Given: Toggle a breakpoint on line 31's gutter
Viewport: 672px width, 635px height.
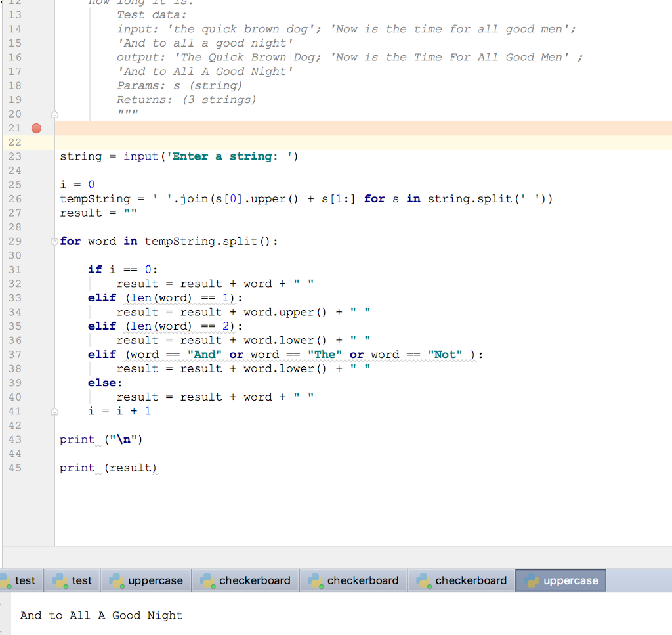Looking at the screenshot, I should click(x=36, y=269).
